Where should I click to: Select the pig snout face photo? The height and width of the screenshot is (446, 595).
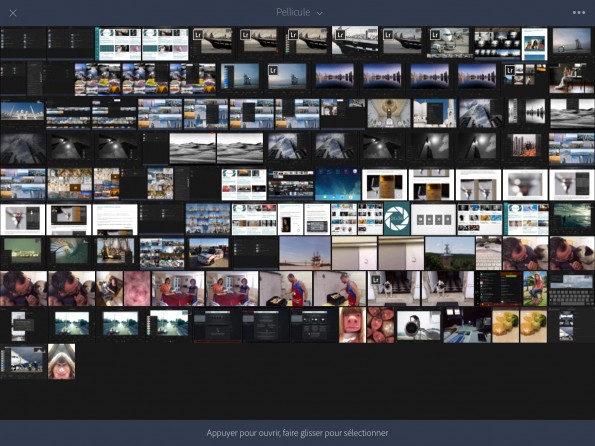(x=352, y=325)
